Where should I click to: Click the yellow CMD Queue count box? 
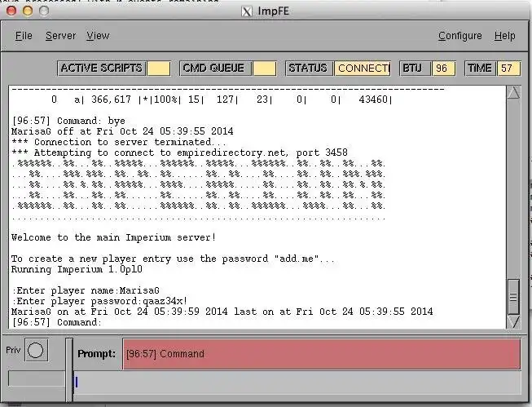(x=265, y=69)
